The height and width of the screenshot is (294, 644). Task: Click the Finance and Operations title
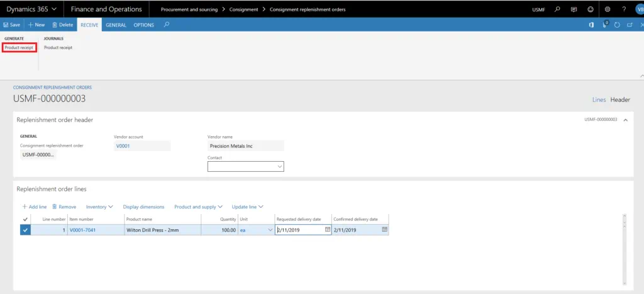(106, 9)
